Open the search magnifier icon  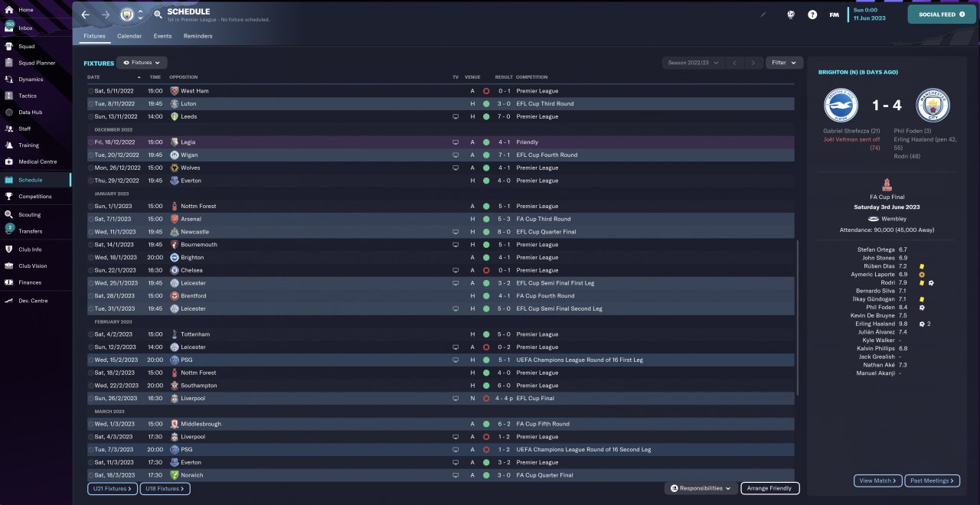point(158,15)
